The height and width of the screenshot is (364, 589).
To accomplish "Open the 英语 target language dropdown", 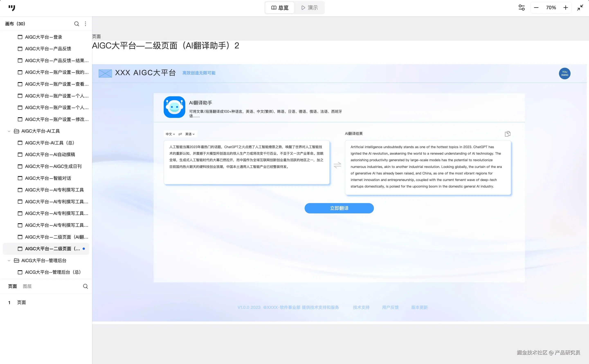I will (x=190, y=134).
